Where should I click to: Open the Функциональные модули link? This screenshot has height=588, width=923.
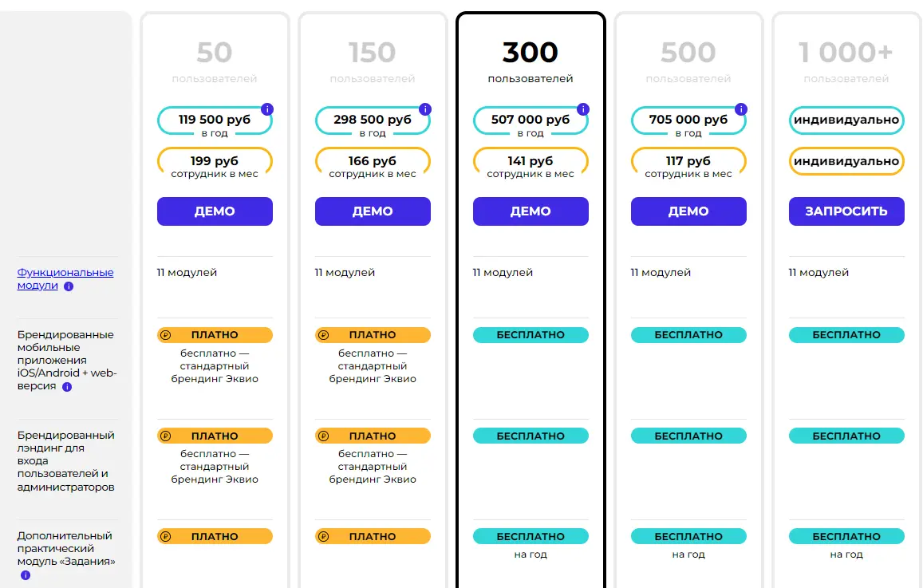pos(65,279)
